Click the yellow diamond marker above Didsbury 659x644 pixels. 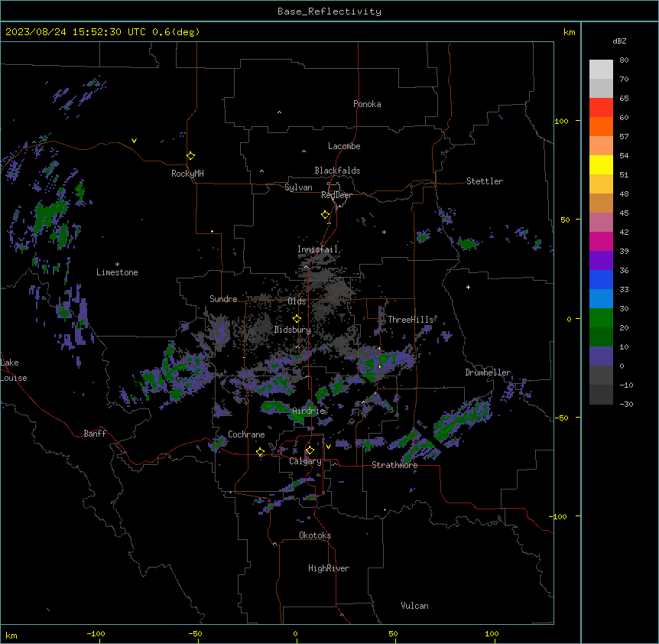[297, 319]
